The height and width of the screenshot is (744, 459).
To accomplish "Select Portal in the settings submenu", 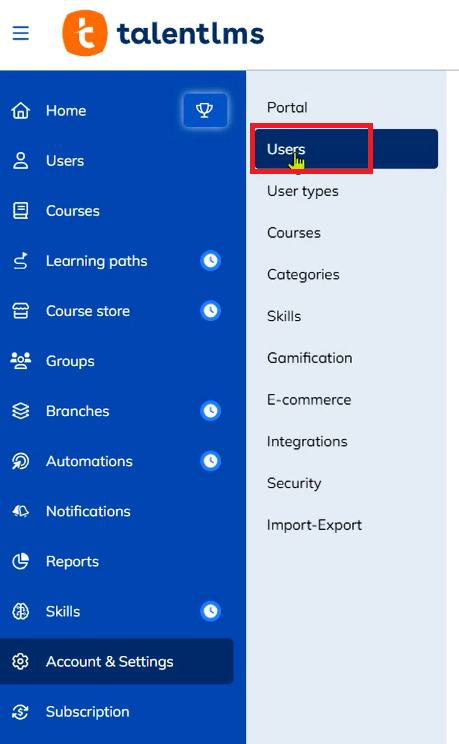I will click(x=287, y=107).
